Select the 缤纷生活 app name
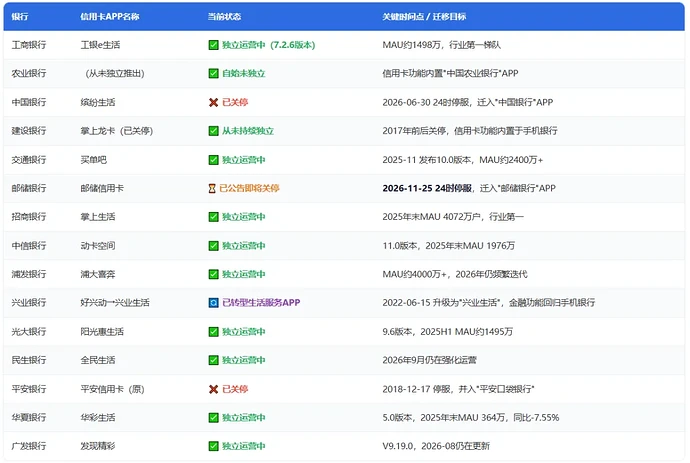Screen dimensions: 690x463 (98, 103)
